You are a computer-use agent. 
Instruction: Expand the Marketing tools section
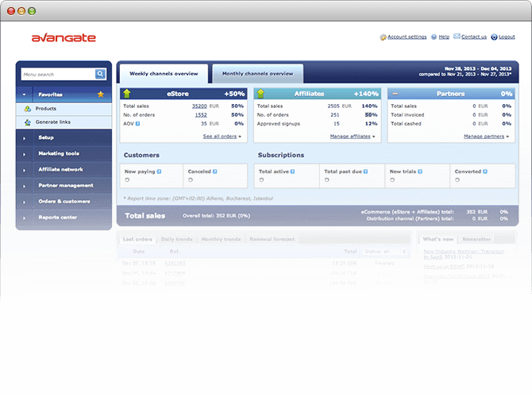click(x=24, y=154)
